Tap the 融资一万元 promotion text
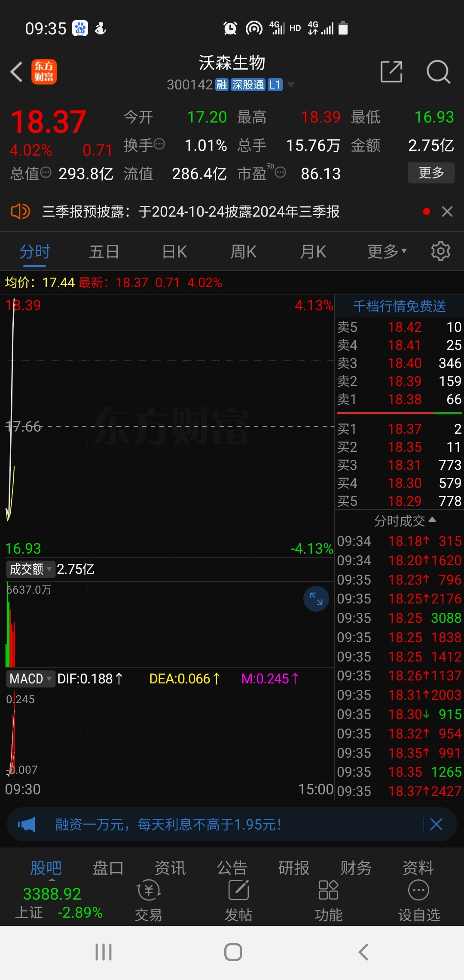Viewport: 464px width, 980px height. tap(168, 824)
